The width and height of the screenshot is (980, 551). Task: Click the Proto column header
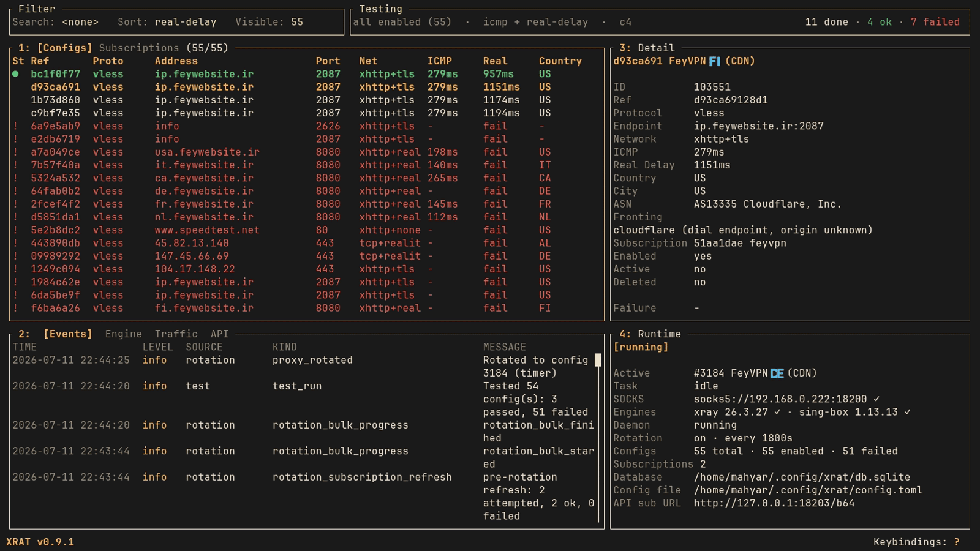click(x=108, y=61)
